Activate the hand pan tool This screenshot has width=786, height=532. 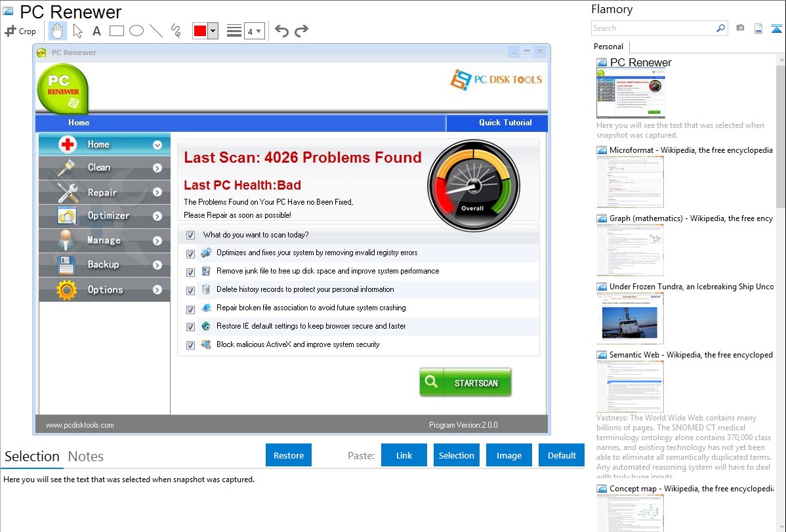point(57,31)
